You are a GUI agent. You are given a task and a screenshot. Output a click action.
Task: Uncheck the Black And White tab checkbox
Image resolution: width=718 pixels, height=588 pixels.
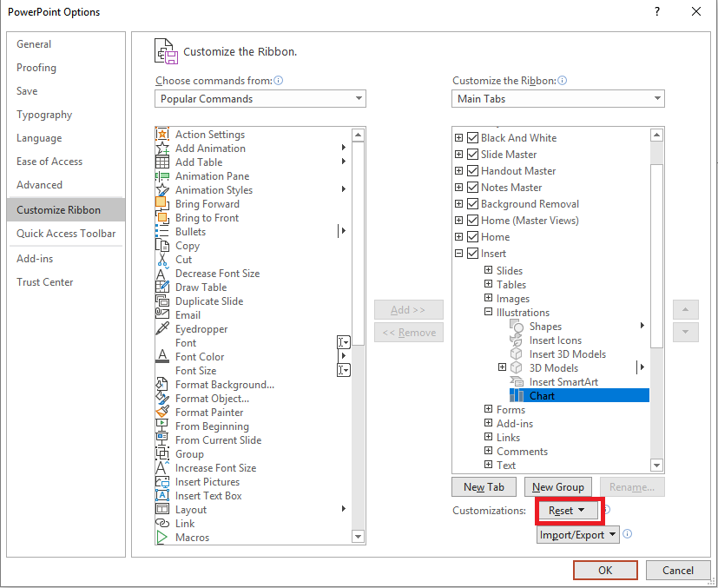[x=472, y=138]
